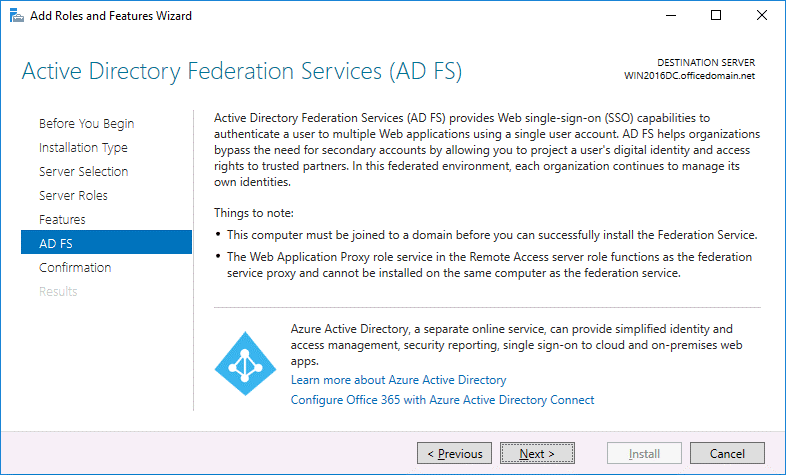Minimize the wizard window
Viewport: 786px width, 475px height.
point(669,16)
